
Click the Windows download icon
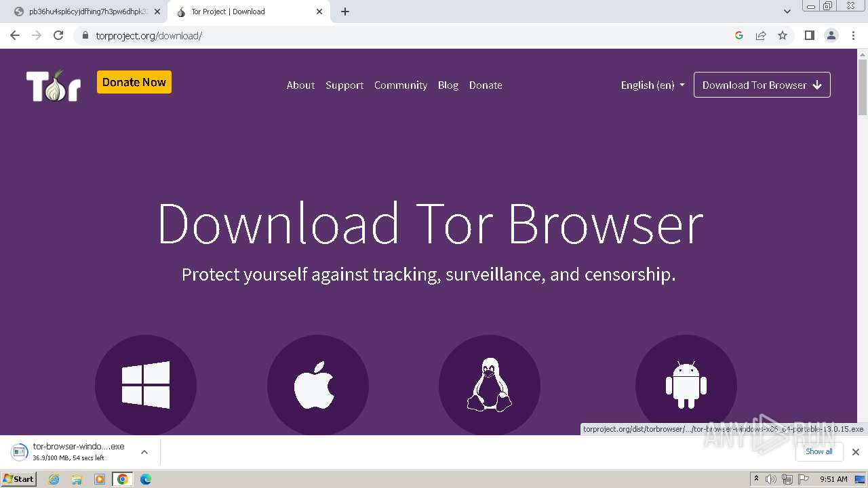coord(146,385)
